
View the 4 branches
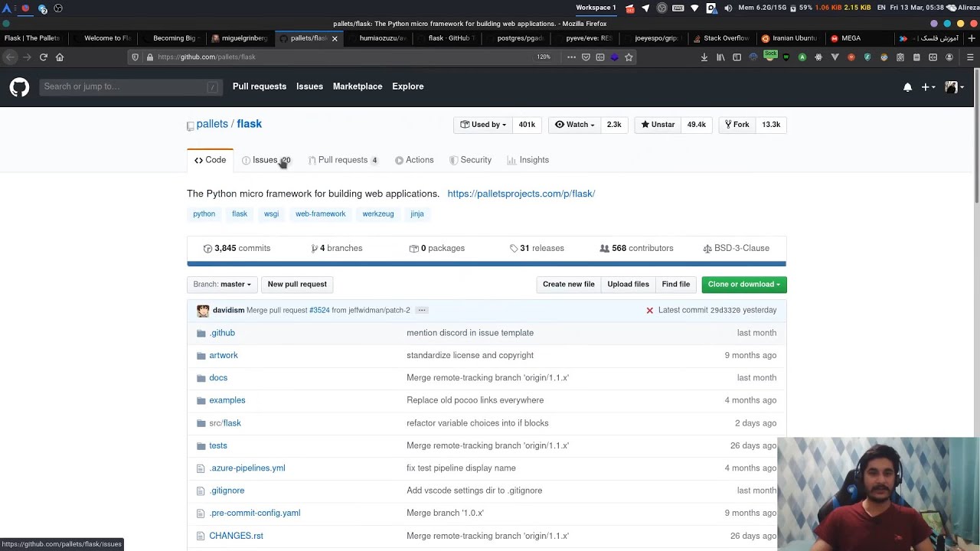click(337, 248)
